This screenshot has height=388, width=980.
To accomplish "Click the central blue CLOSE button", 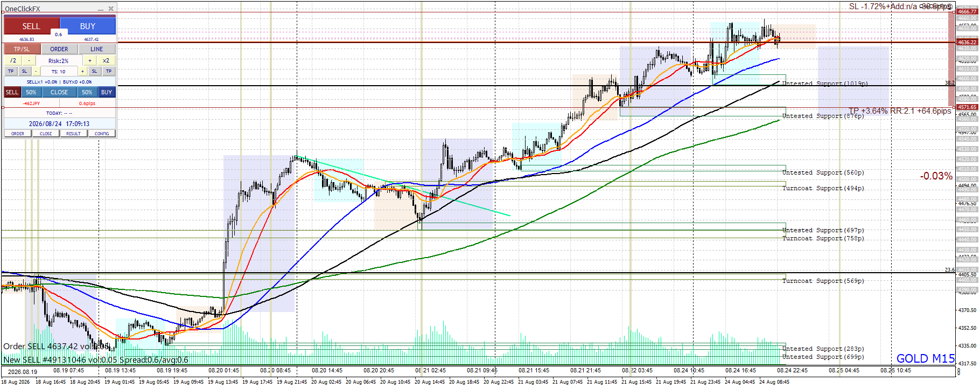I will [x=59, y=92].
